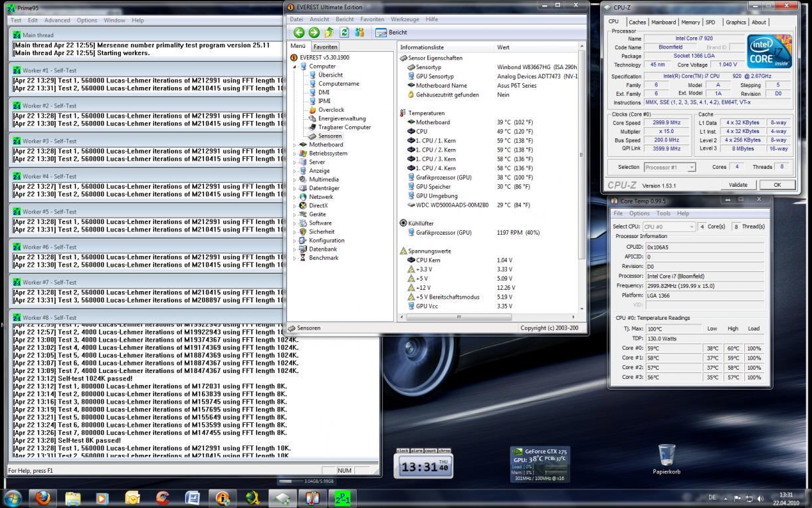Expand the Betriebssystem node
The height and width of the screenshot is (508, 812).
pos(295,153)
